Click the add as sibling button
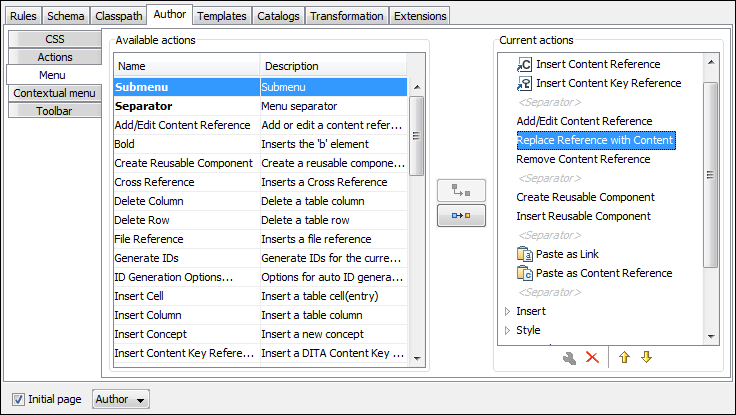736x415 pixels. click(461, 215)
